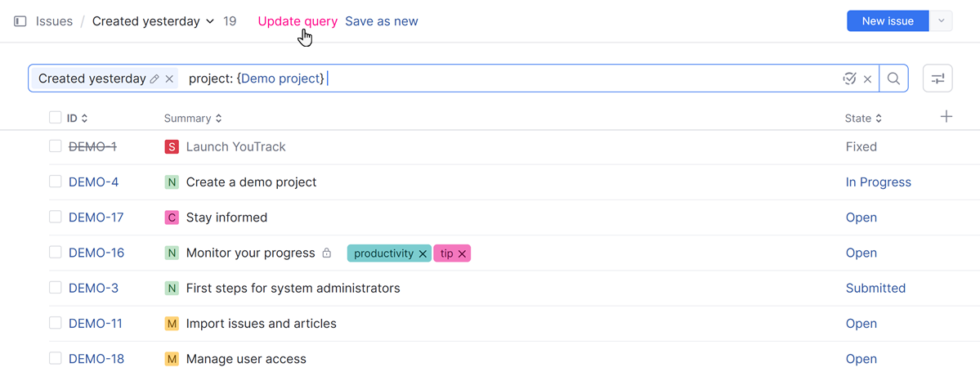Sort issues by State column
The height and width of the screenshot is (372, 980).
click(x=863, y=119)
